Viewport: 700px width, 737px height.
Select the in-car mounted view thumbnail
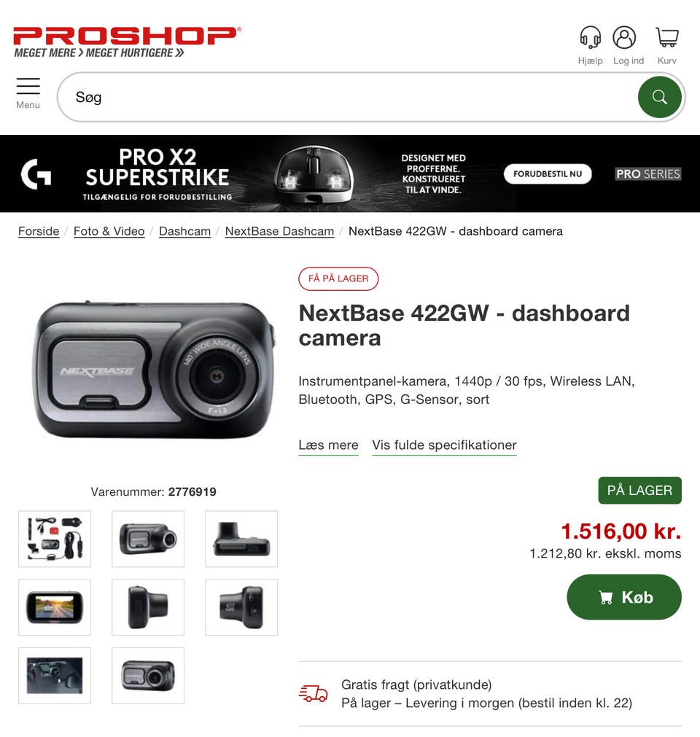[x=55, y=676]
